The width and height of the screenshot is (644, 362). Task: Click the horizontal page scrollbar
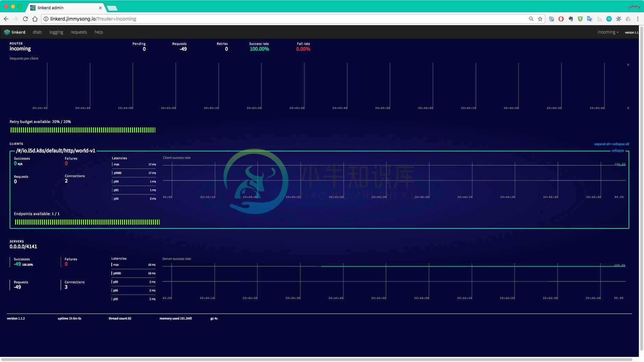click(x=317, y=360)
